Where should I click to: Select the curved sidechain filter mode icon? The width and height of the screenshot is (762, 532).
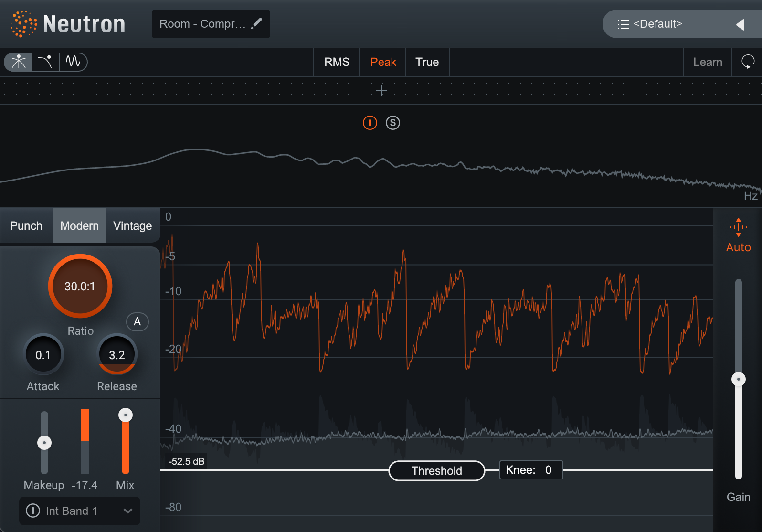click(45, 62)
